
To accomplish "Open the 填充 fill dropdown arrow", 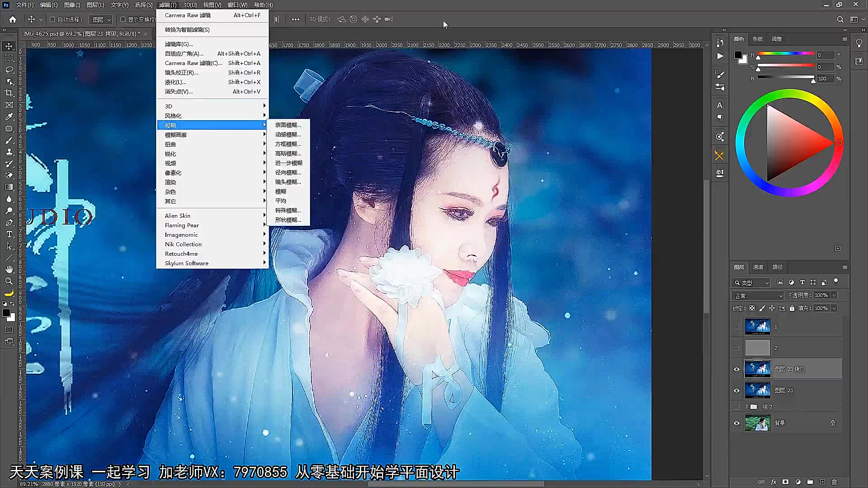I will click(835, 308).
